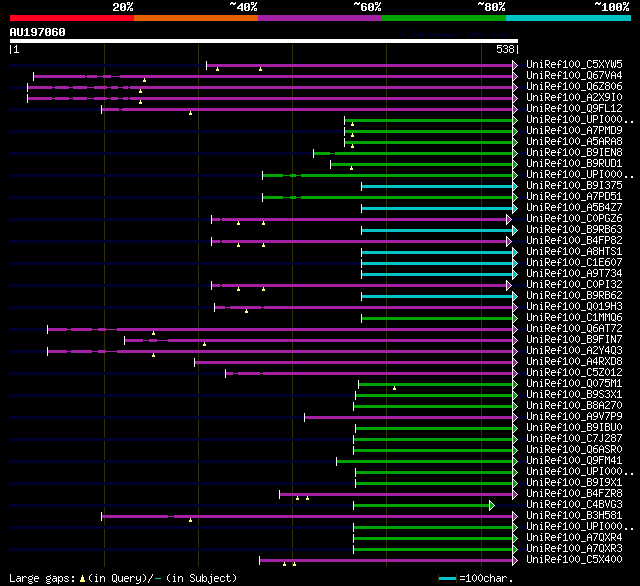The width and height of the screenshot is (640, 586).
Task: Open the UniRef100_Q67VA4 hit label
Action: click(574, 75)
